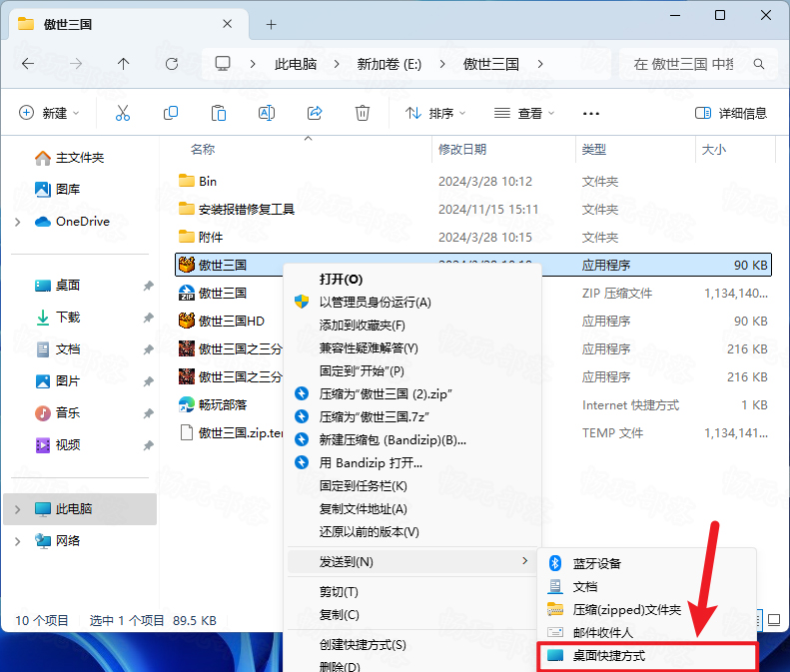Click the Share icon in toolbar
This screenshot has width=790, height=672.
tap(315, 113)
